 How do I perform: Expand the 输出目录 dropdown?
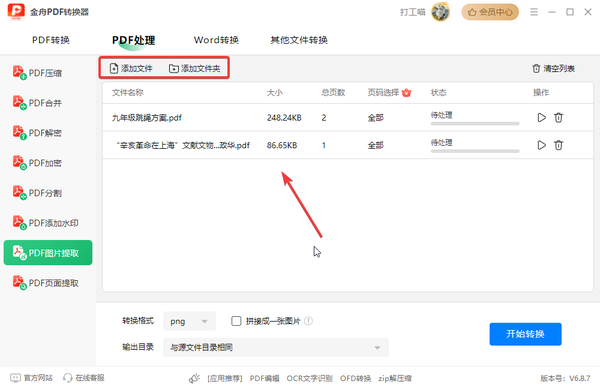pyautogui.click(x=276, y=347)
